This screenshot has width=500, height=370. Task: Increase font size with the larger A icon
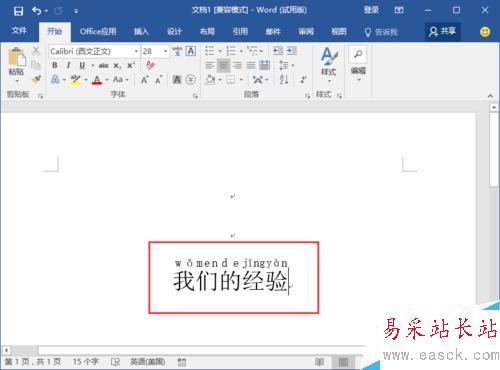(x=144, y=80)
